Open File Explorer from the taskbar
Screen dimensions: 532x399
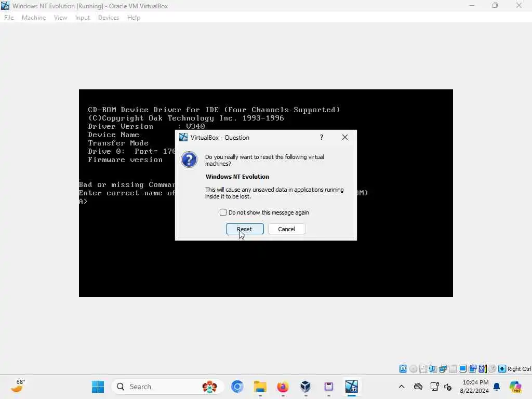click(260, 387)
